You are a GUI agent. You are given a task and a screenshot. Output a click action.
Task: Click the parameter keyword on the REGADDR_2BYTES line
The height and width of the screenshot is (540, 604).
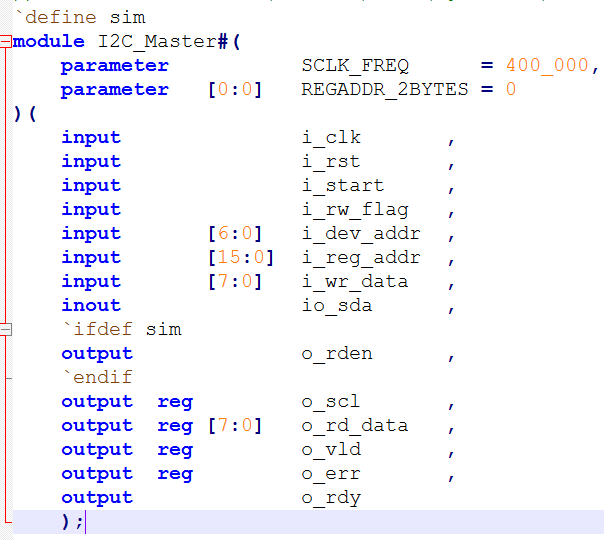(115, 90)
